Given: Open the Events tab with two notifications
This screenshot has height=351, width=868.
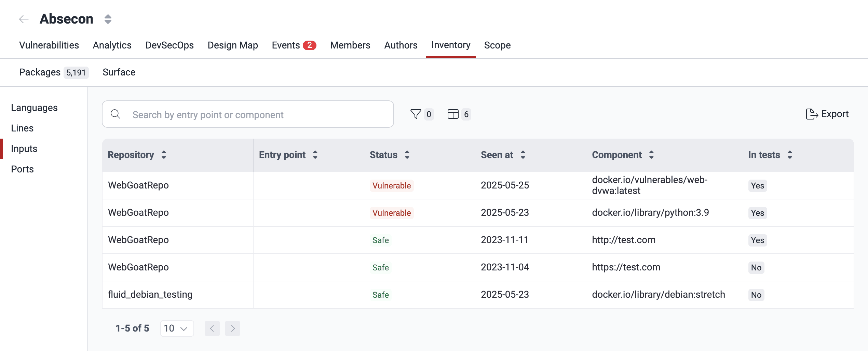Looking at the screenshot, I should click(x=286, y=45).
